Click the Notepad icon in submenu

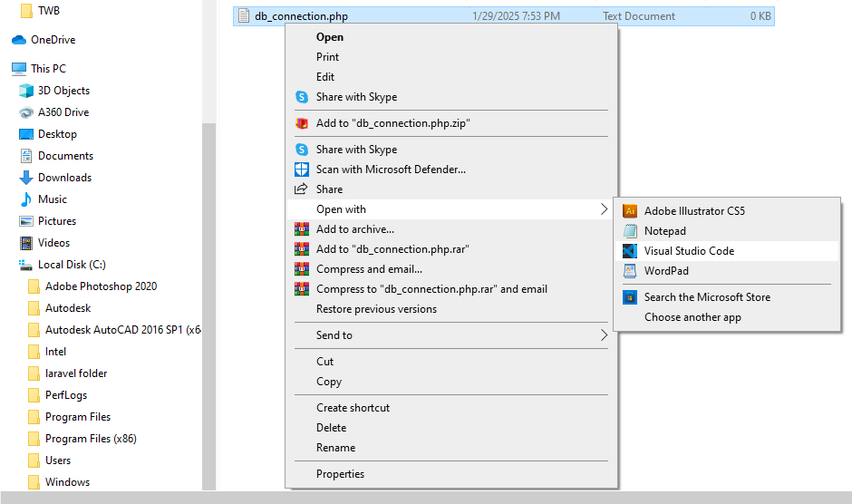point(630,231)
